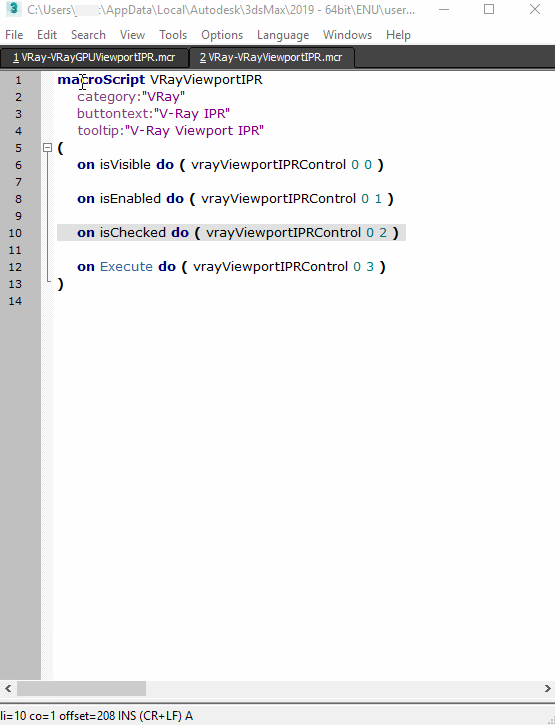
Task: Open the Options menu
Action: tap(222, 35)
